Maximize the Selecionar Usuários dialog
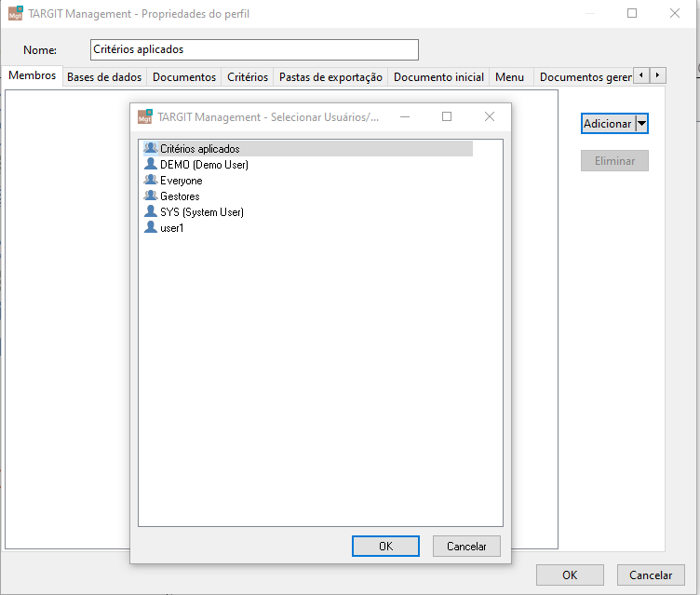700x595 pixels. pyautogui.click(x=447, y=116)
